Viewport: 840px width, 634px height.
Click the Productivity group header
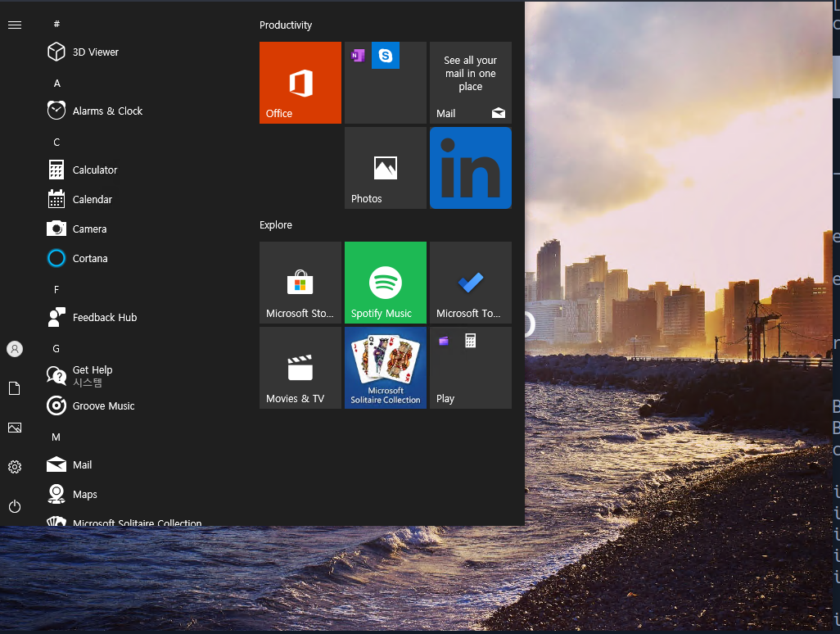click(x=286, y=25)
